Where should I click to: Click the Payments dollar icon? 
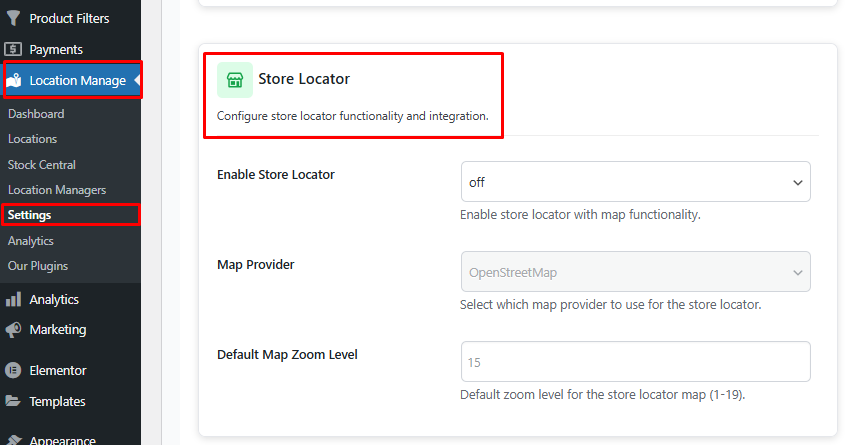click(14, 49)
